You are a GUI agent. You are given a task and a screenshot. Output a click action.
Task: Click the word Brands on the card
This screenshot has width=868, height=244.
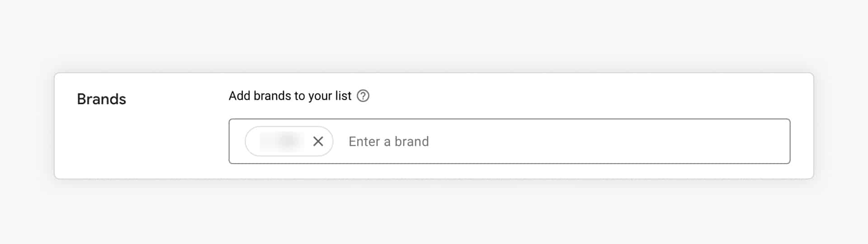coord(101,99)
